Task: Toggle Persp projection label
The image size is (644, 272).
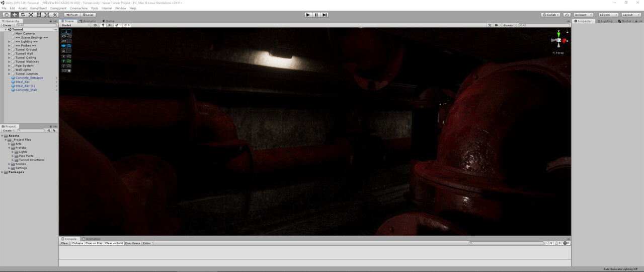Action: tap(559, 52)
